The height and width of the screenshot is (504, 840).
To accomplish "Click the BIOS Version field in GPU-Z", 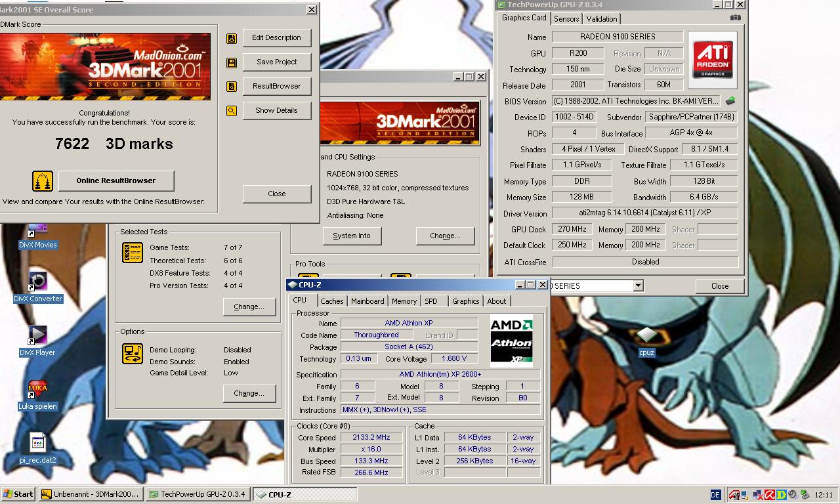I will [636, 101].
